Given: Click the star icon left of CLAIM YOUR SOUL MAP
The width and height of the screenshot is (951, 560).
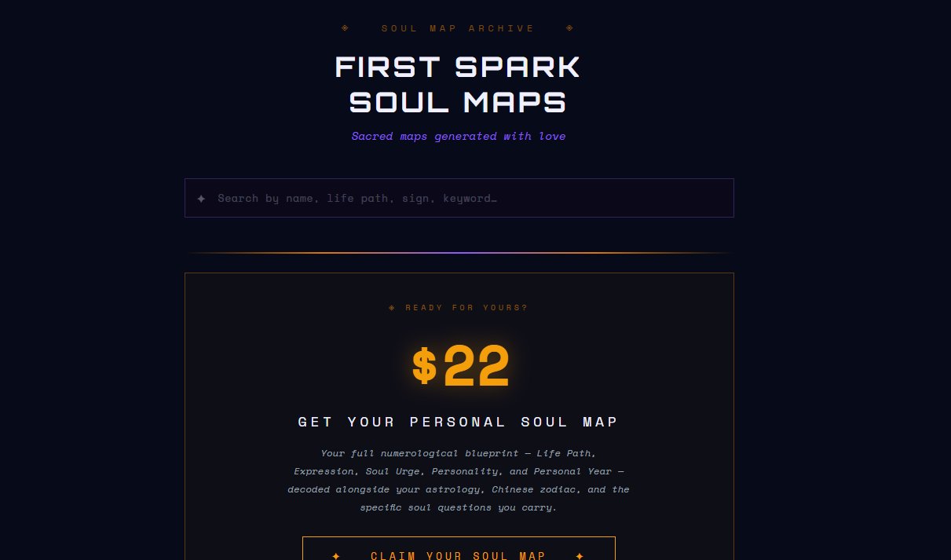Looking at the screenshot, I should pyautogui.click(x=336, y=555).
